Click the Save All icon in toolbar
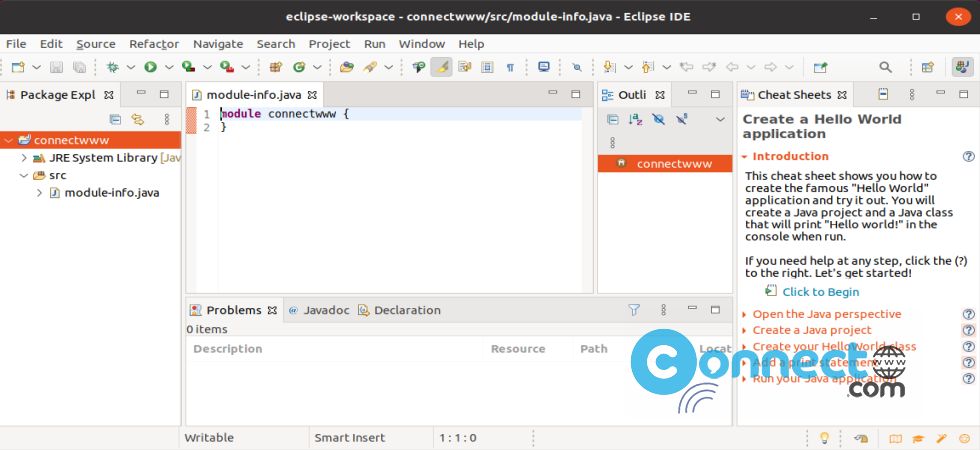The image size is (980, 450). (x=79, y=67)
